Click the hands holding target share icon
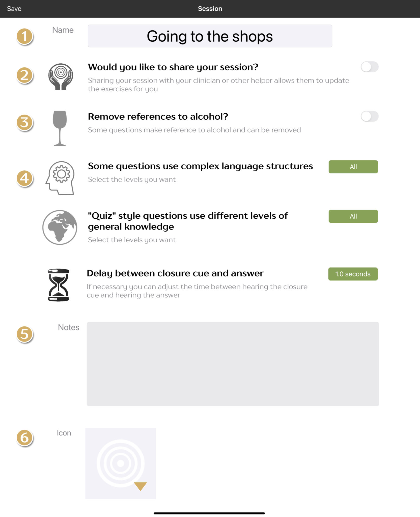Image resolution: width=420 pixels, height=517 pixels. (x=61, y=76)
